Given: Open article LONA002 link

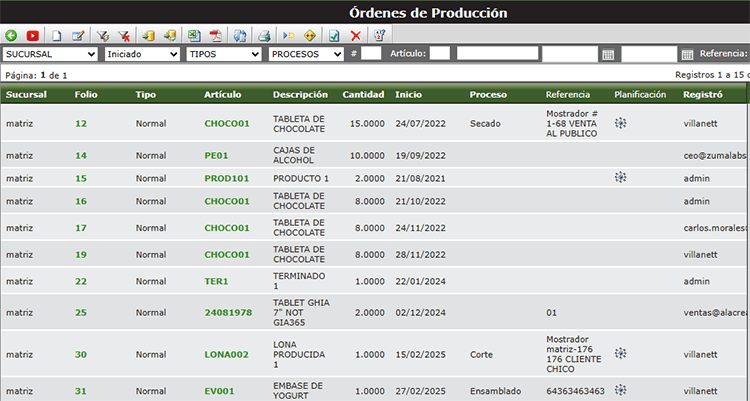Looking at the screenshot, I should [227, 355].
